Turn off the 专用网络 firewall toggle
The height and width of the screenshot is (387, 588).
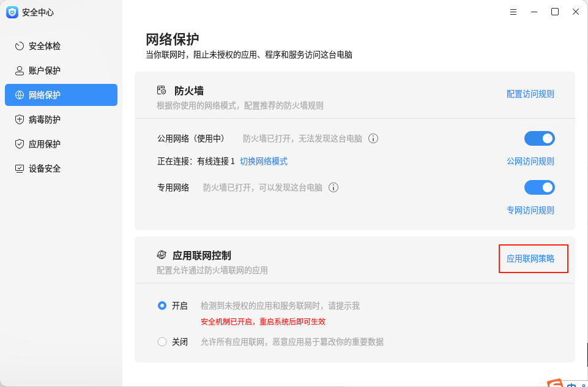pos(539,187)
